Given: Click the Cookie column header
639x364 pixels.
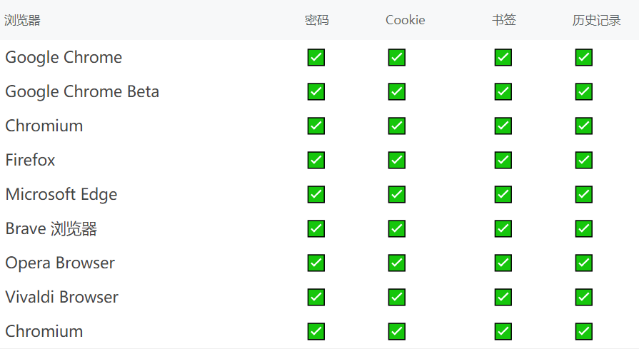Looking at the screenshot, I should 405,20.
